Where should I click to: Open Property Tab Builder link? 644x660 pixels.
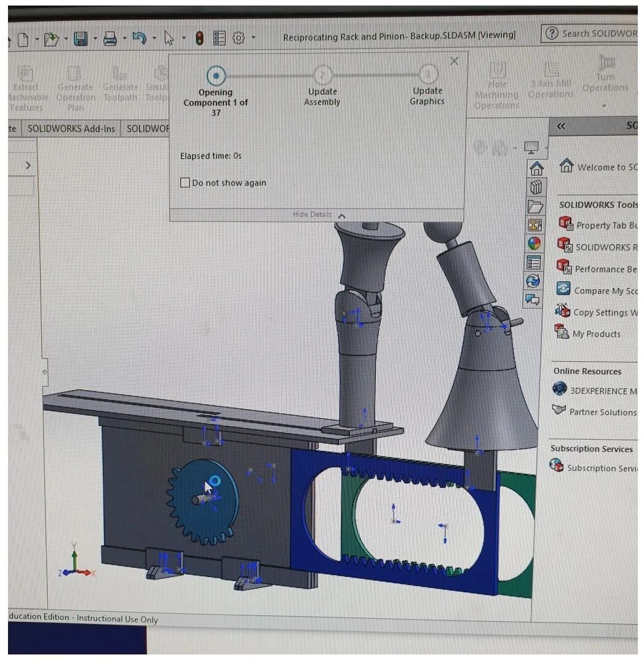click(605, 226)
